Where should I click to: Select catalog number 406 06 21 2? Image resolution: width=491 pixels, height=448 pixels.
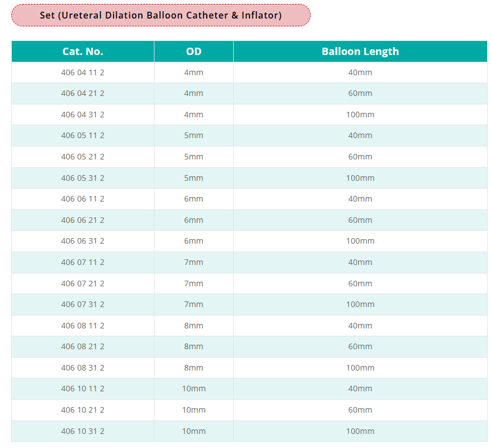click(83, 220)
